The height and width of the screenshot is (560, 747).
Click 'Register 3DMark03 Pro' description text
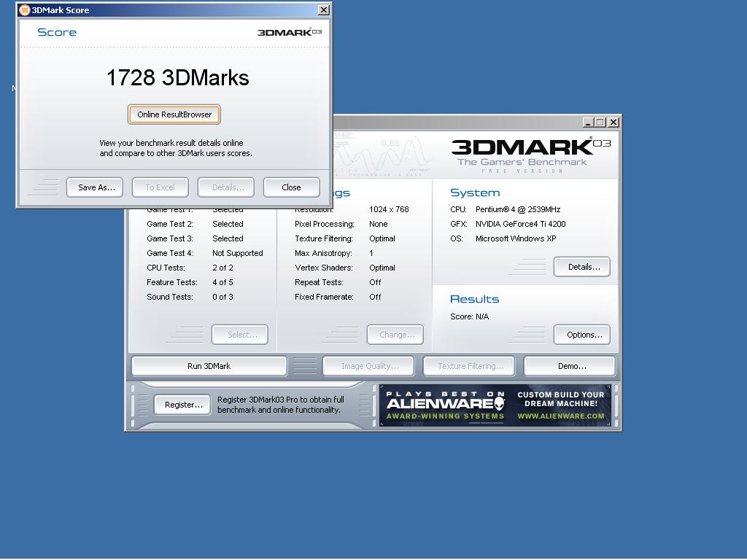[x=281, y=405]
